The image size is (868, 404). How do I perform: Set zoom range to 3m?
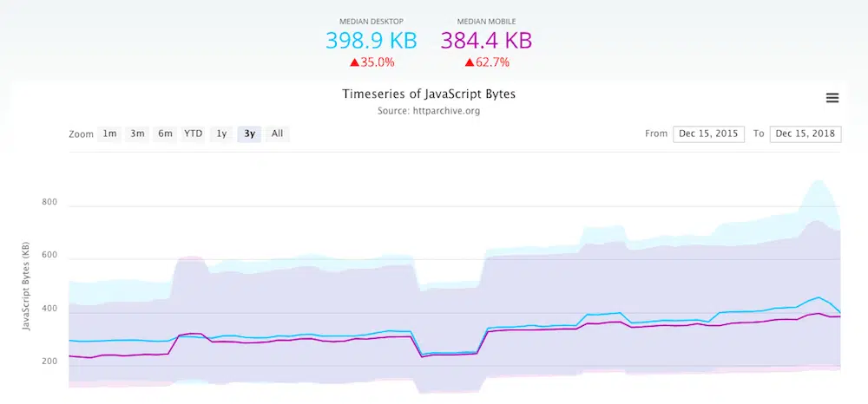tap(137, 134)
